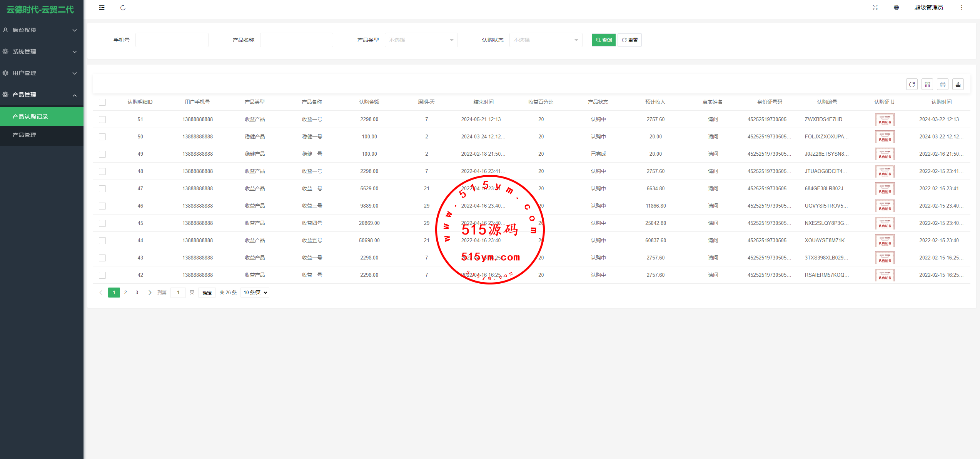Click the table print icon
Viewport: 980px width, 459px height.
pos(943,85)
